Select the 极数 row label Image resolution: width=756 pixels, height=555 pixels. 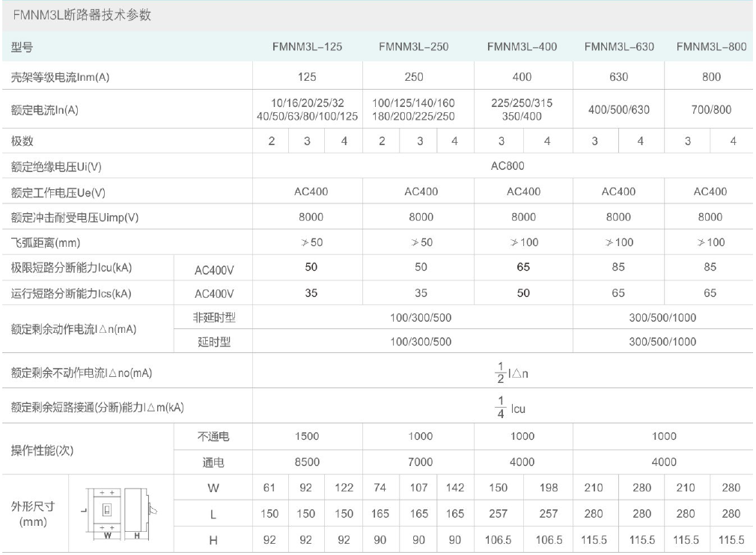tap(22, 141)
